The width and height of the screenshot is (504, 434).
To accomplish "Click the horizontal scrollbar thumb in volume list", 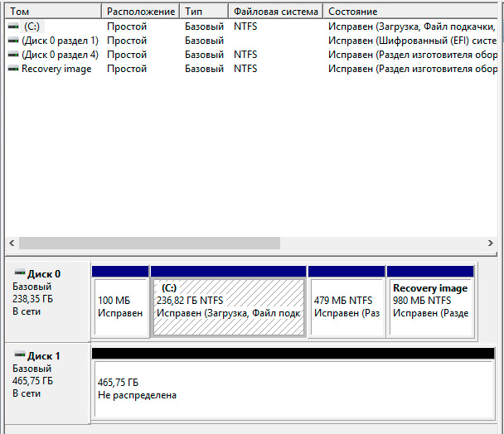I will [149, 244].
